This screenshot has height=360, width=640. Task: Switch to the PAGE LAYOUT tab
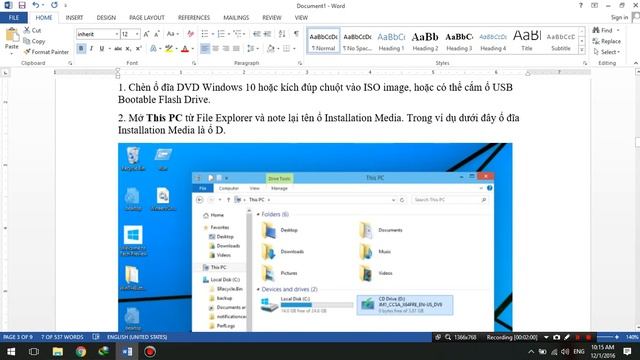[147, 18]
